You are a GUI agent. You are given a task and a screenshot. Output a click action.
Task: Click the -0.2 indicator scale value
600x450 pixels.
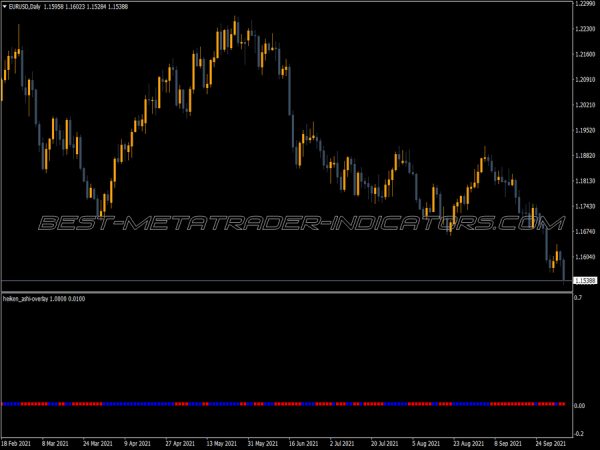click(x=579, y=434)
